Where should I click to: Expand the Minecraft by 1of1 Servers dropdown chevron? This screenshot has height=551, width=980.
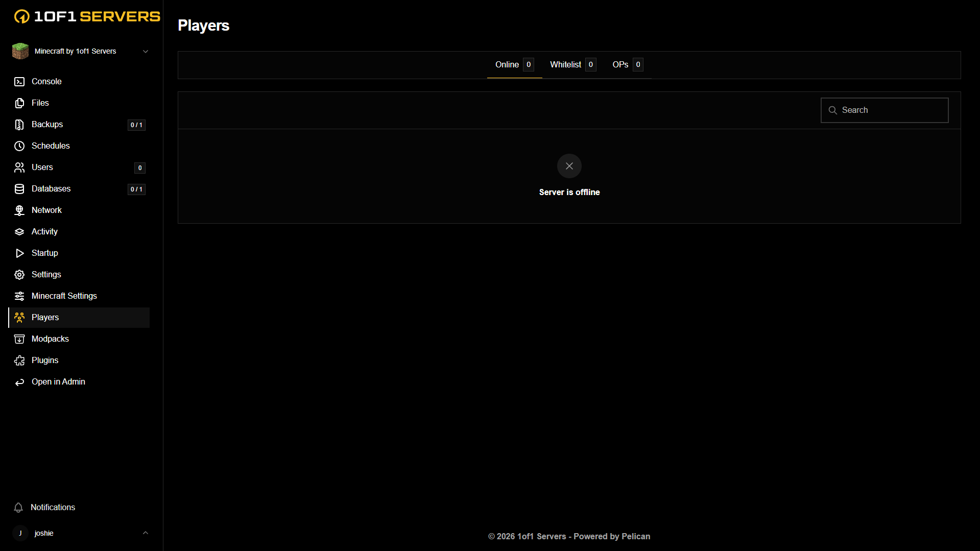(x=146, y=52)
